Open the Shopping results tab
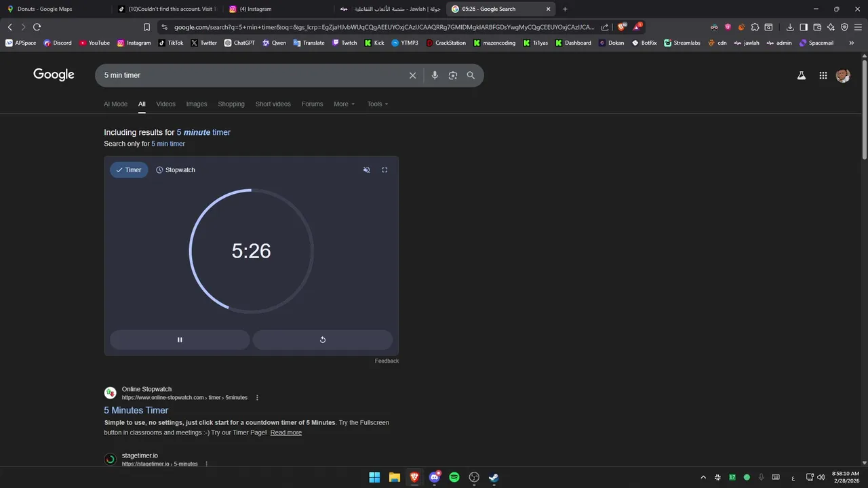Screen dimensions: 868x488 tap(231, 104)
